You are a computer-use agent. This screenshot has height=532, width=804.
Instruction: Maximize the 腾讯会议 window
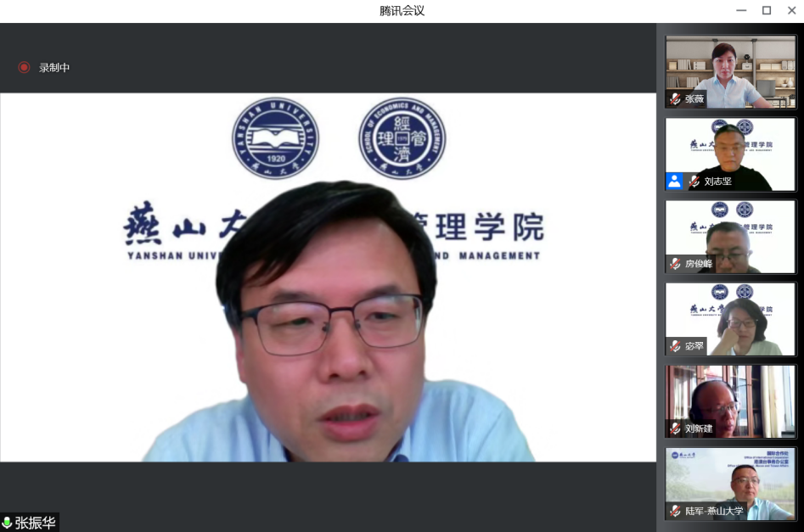click(x=767, y=10)
